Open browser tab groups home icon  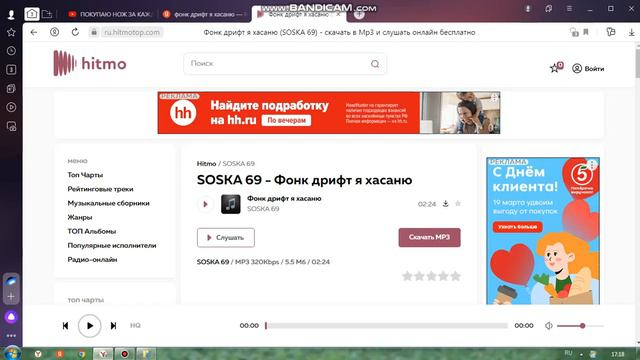pyautogui.click(x=32, y=14)
